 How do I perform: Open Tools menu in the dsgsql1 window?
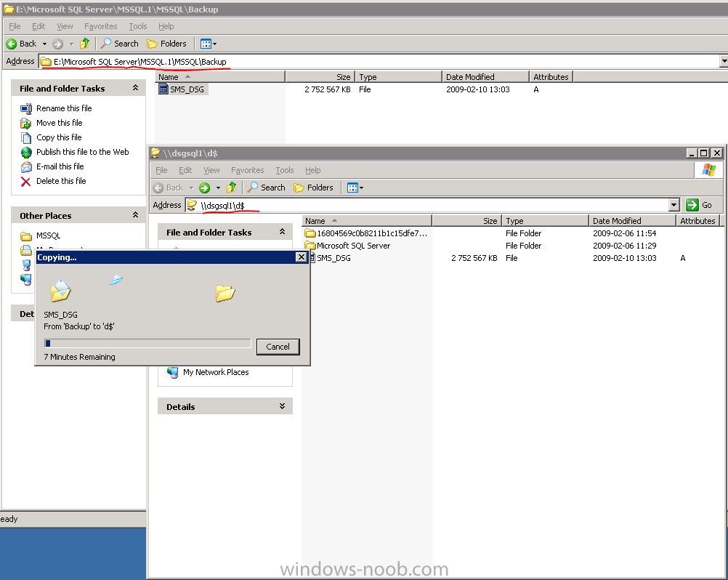point(285,170)
